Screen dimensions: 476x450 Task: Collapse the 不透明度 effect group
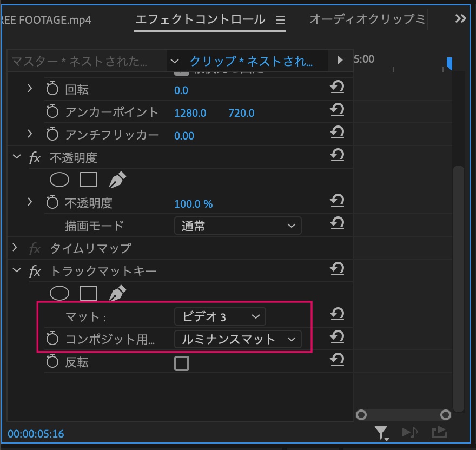coord(17,157)
